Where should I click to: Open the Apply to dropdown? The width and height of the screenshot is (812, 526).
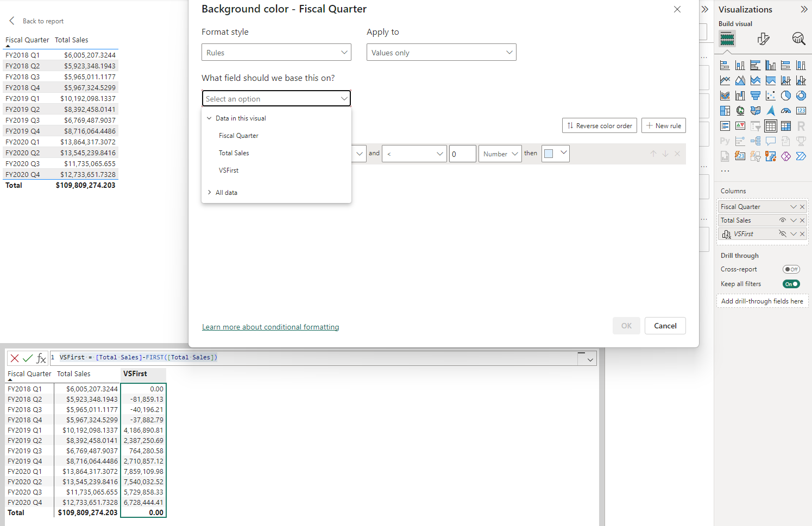[441, 53]
